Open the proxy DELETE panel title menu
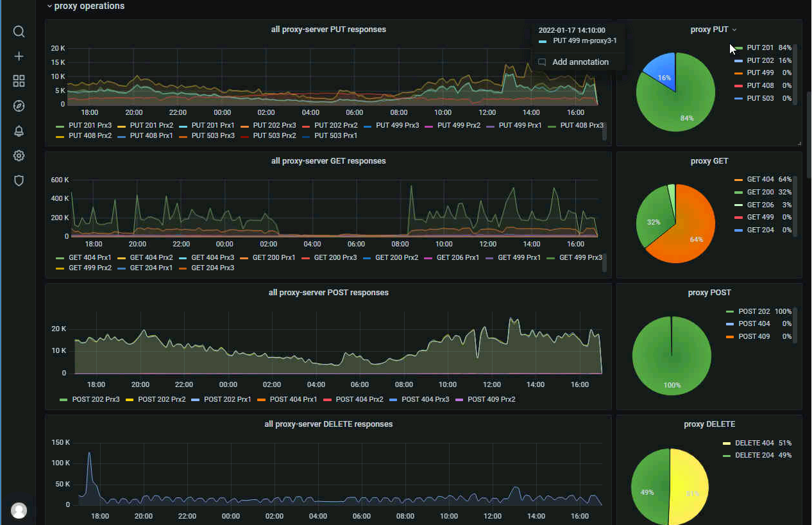The image size is (812, 525). [x=709, y=424]
